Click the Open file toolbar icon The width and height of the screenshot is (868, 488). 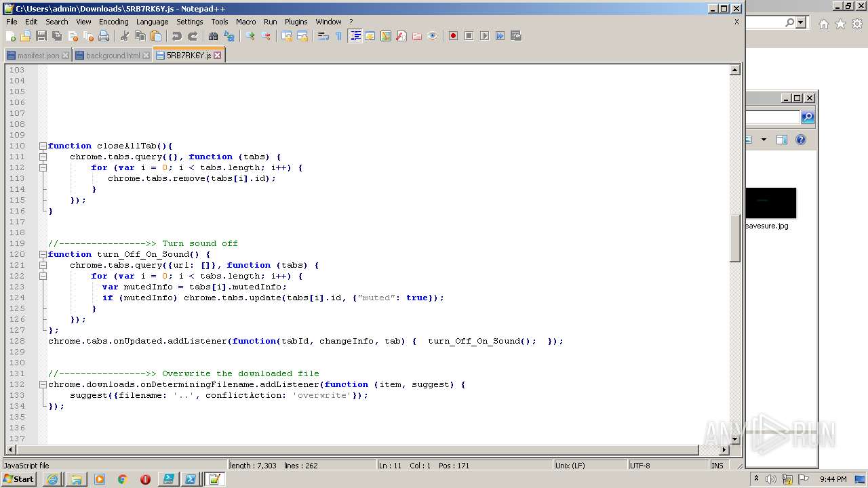click(x=26, y=36)
